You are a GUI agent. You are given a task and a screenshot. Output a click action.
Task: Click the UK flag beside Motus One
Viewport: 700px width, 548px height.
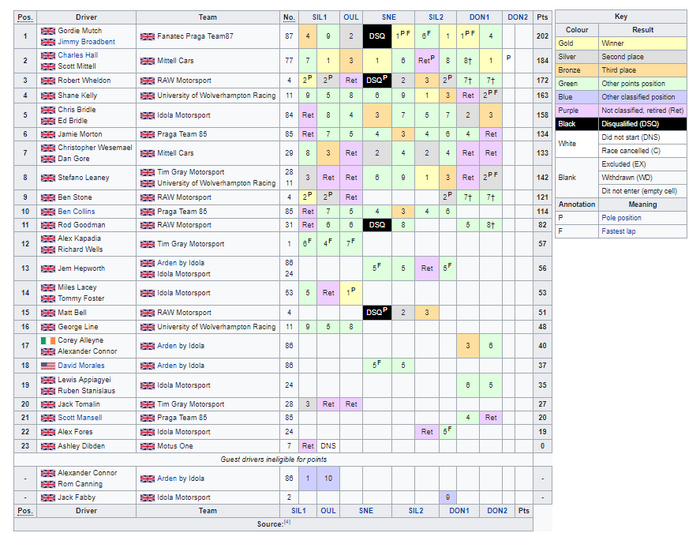[x=147, y=445]
